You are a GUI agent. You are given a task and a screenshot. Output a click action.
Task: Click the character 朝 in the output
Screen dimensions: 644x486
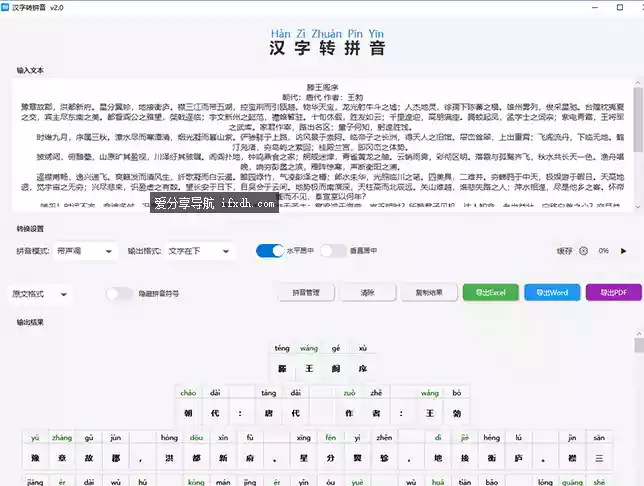188,414
